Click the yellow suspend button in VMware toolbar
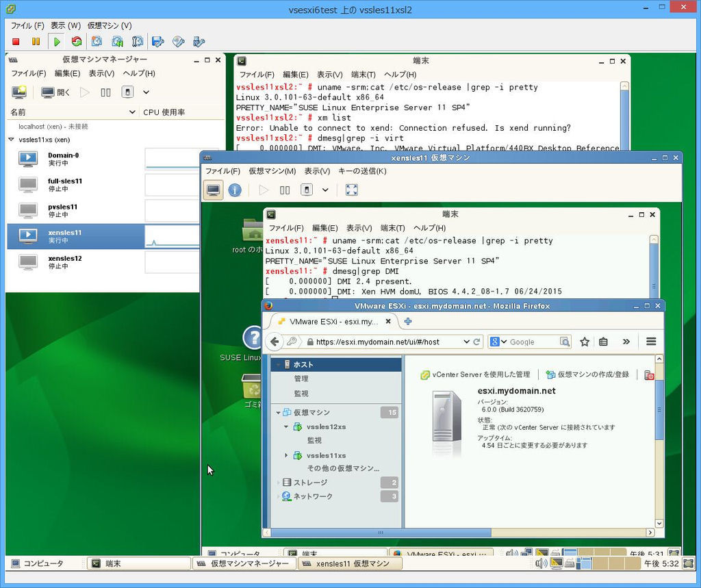Screen dimensions: 701x588 [36, 42]
